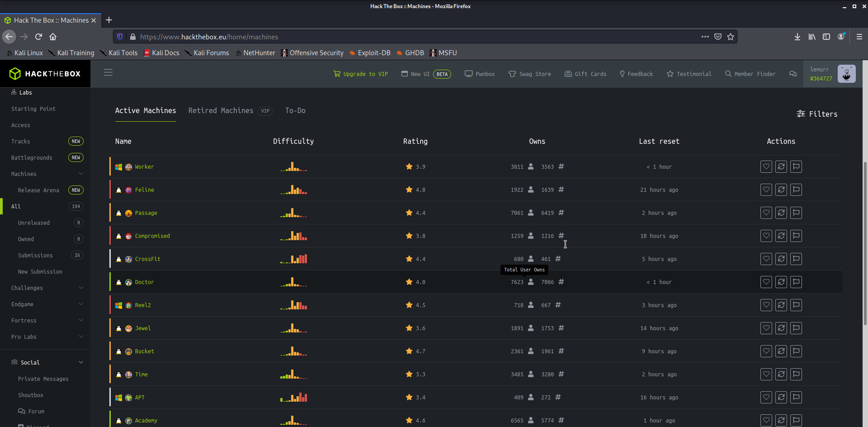
Task: Save page to Pocket icon
Action: coord(718,37)
